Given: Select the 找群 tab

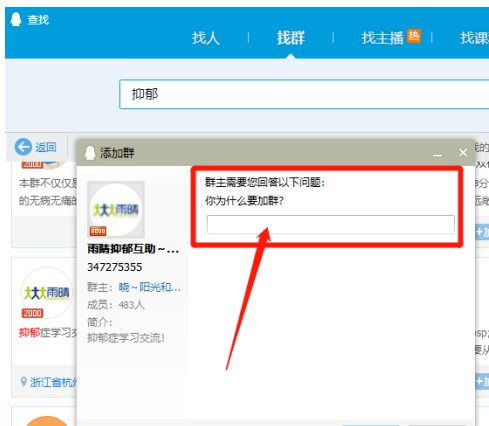Looking at the screenshot, I should [x=290, y=38].
